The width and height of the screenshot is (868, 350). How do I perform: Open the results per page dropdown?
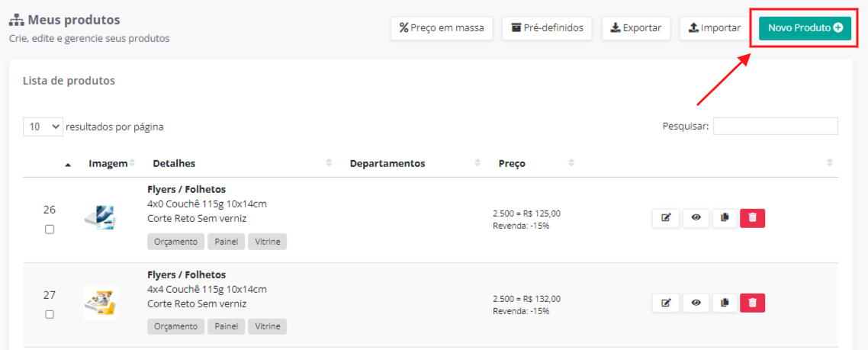tap(43, 127)
